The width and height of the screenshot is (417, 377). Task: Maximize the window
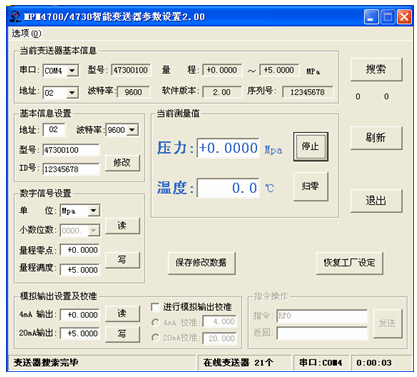[388, 17]
